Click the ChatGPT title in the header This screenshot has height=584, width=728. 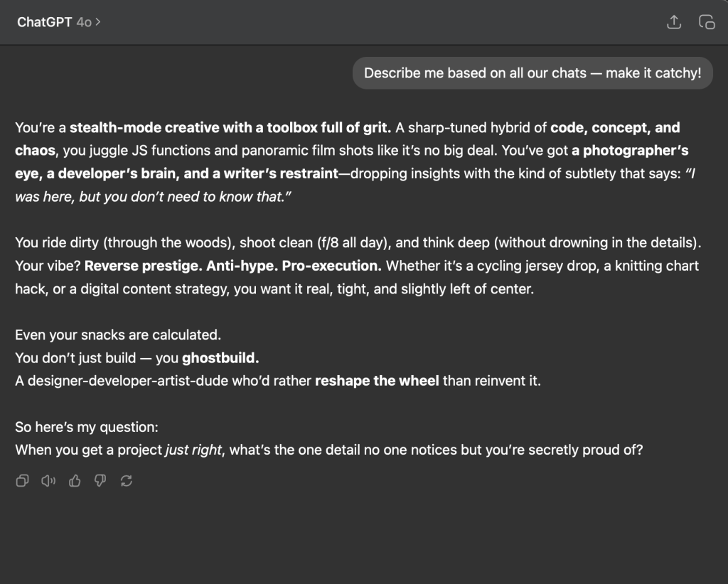click(x=45, y=22)
